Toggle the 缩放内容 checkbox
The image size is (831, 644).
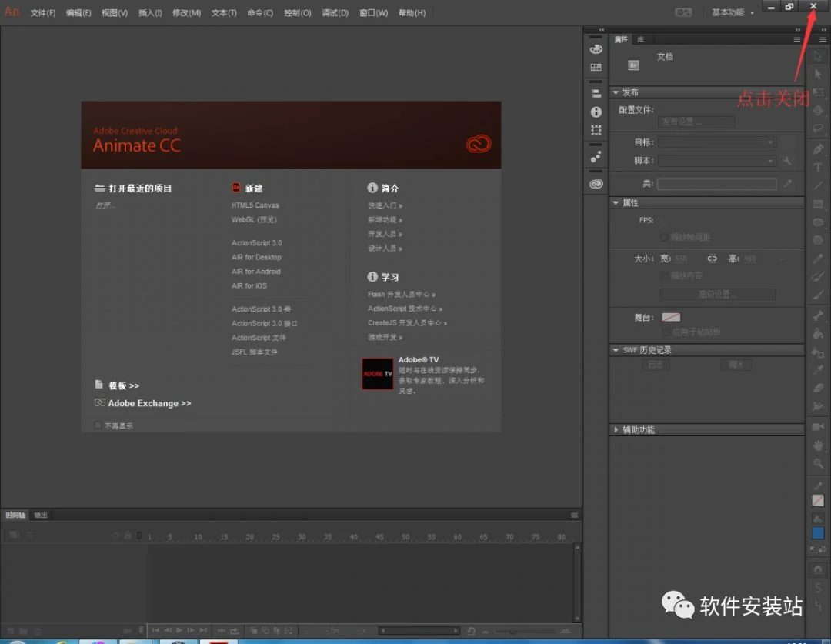click(663, 275)
